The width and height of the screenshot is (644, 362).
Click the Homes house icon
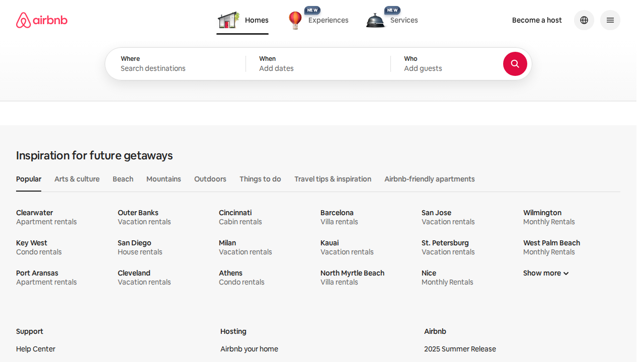tap(228, 21)
